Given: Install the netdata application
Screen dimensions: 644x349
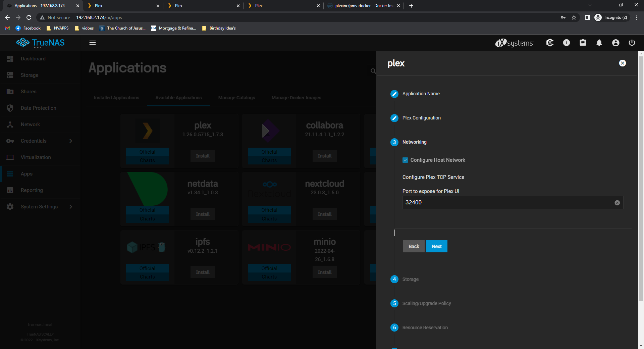Looking at the screenshot, I should [203, 214].
